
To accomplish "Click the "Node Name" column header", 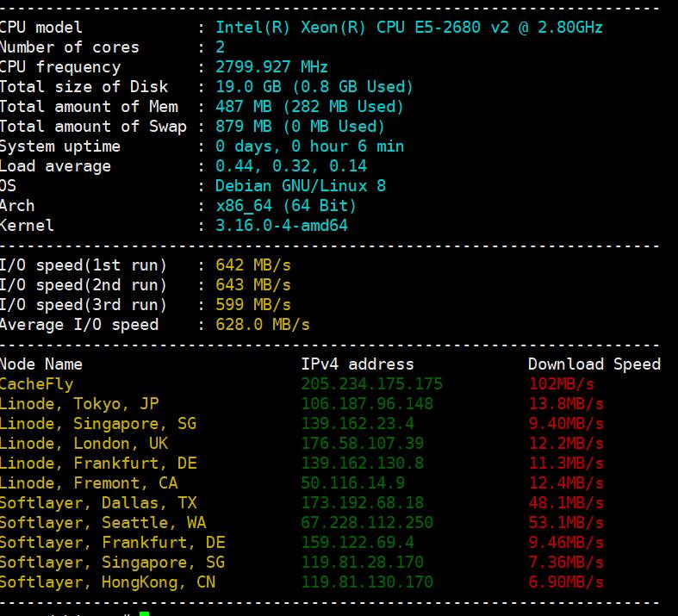I will click(41, 364).
